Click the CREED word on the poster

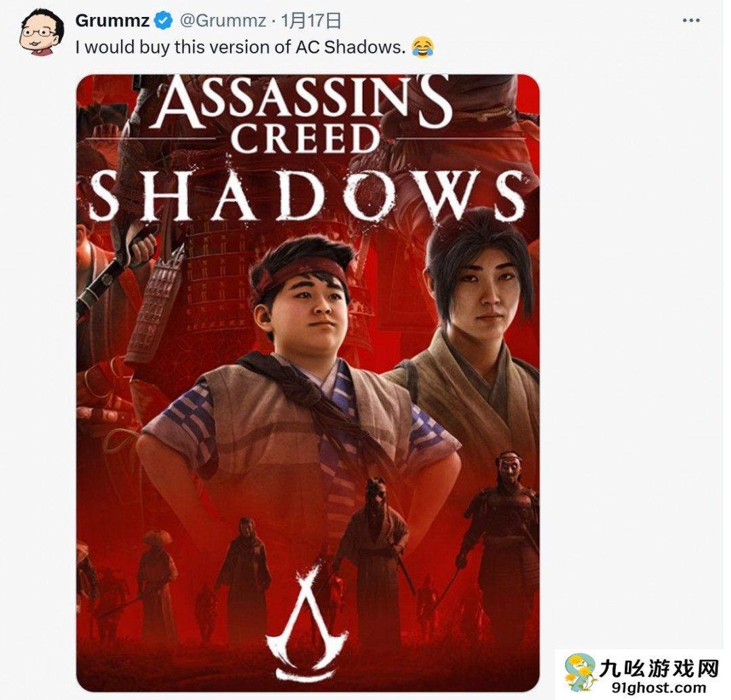(306, 139)
